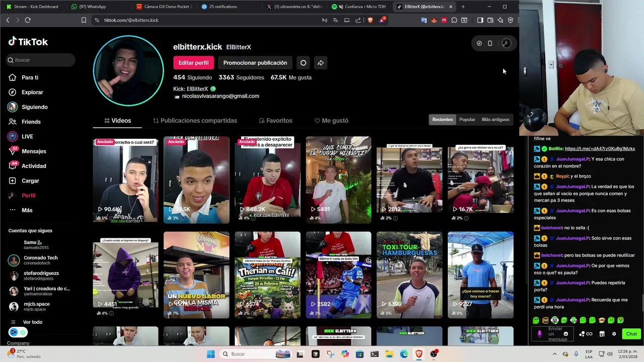Viewport: 644px width, 362px height.
Task: Go back in browser history
Action: click(x=8, y=20)
